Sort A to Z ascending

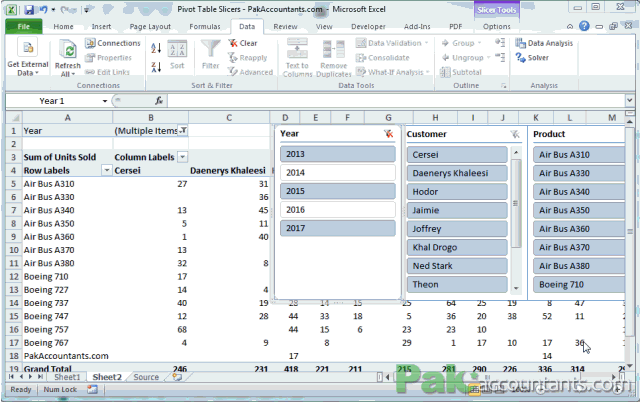(156, 48)
